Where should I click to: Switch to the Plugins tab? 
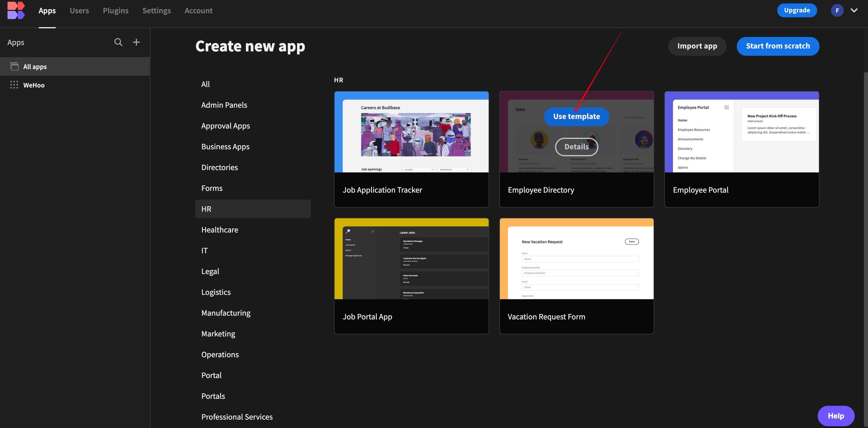[x=116, y=10]
